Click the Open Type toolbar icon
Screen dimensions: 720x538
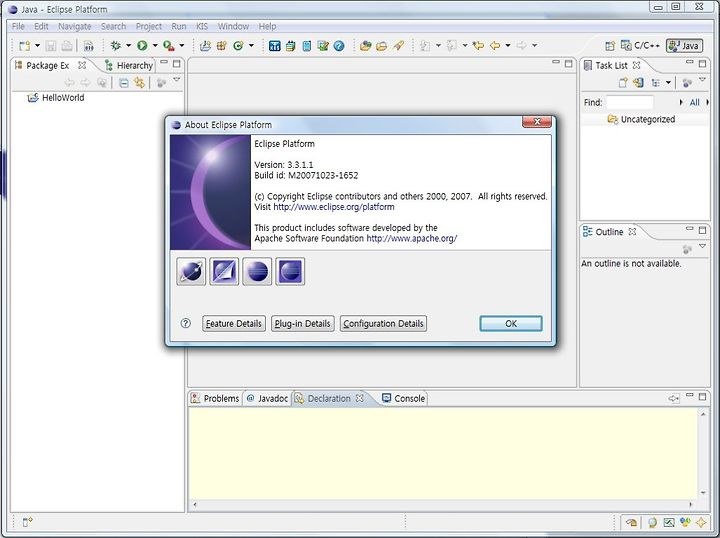pyautogui.click(x=366, y=45)
